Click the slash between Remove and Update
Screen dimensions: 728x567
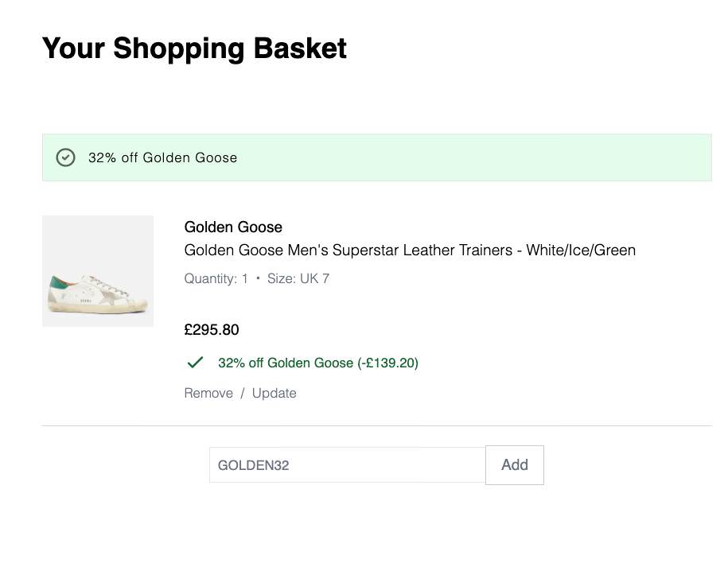click(x=241, y=393)
